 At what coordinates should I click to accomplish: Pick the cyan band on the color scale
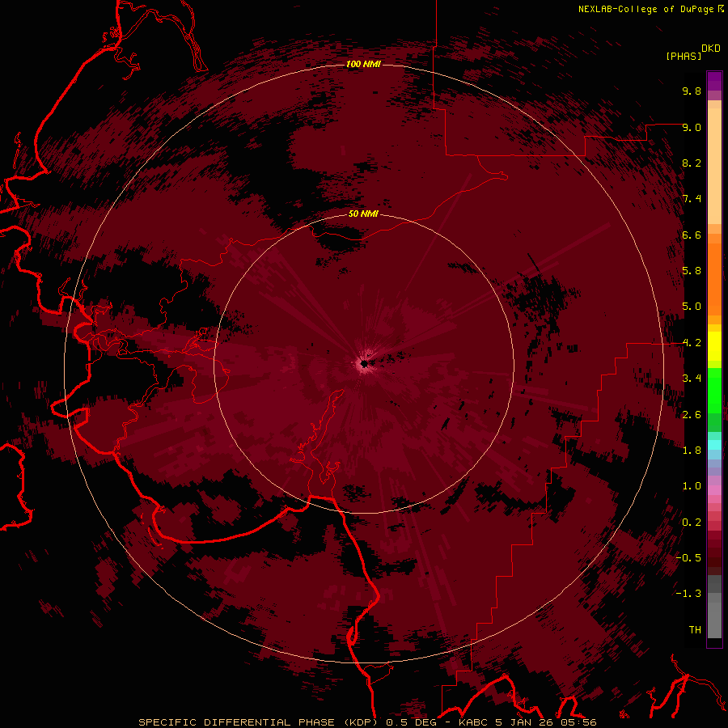point(714,444)
